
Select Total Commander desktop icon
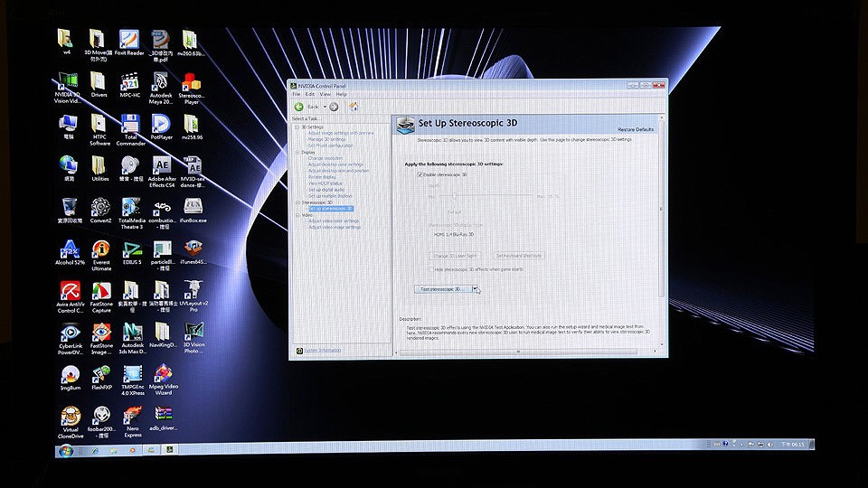[x=130, y=130]
